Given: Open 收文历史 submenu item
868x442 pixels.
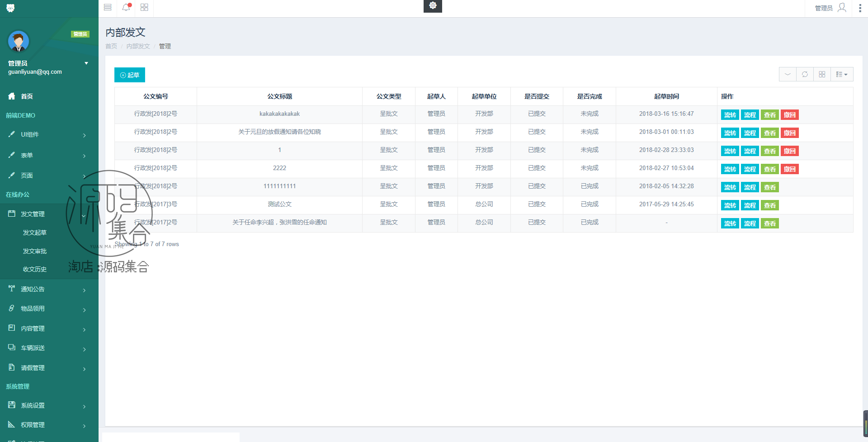Looking at the screenshot, I should click(35, 269).
